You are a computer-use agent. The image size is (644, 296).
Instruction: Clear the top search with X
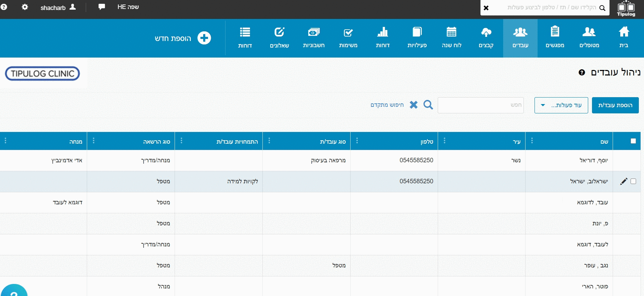[486, 8]
